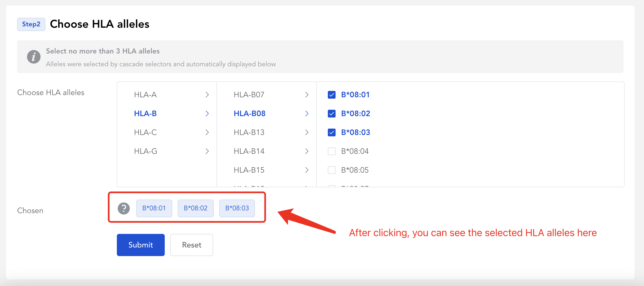Expand the HLA-A chevron arrow

tap(207, 95)
